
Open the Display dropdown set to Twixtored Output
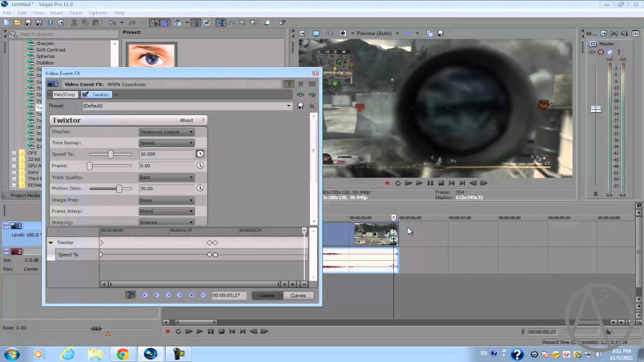[166, 132]
